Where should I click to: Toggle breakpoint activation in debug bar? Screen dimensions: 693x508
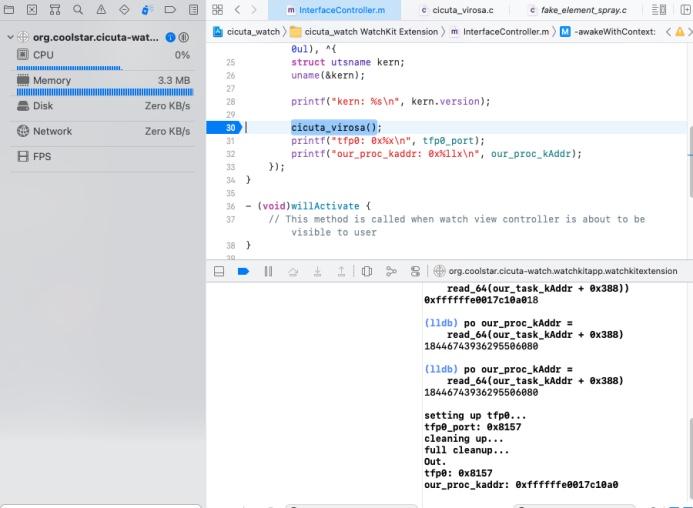243,271
